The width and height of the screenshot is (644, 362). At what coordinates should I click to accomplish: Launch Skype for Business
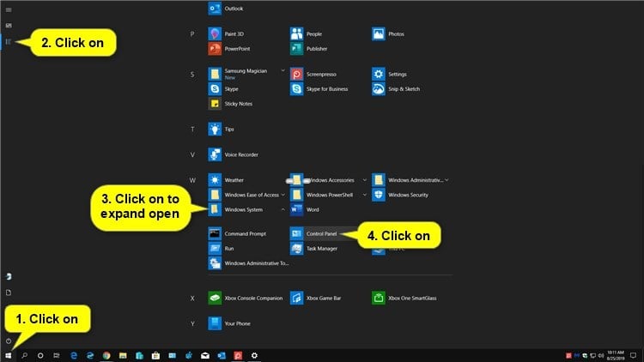coord(319,88)
